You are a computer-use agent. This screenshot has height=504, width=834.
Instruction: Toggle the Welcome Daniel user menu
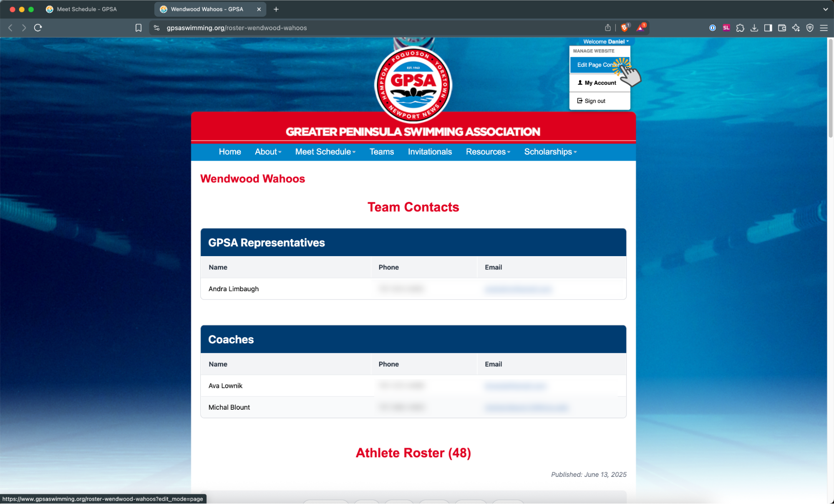[x=605, y=41]
